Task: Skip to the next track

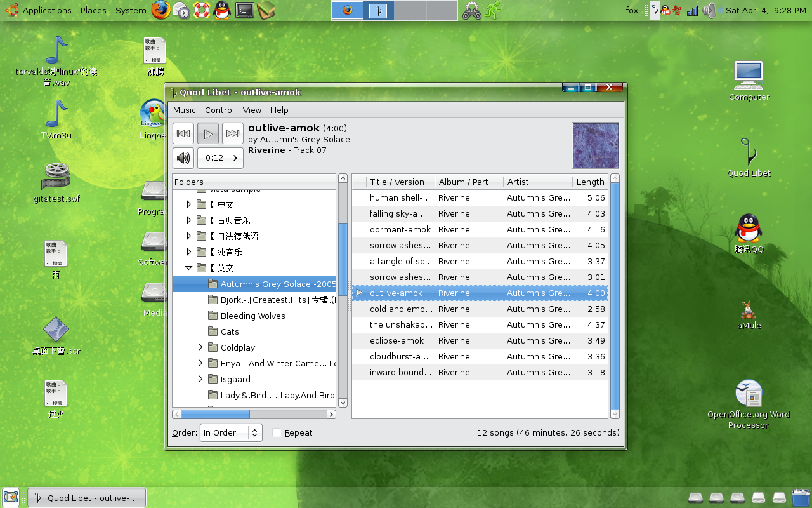Action: (x=233, y=133)
